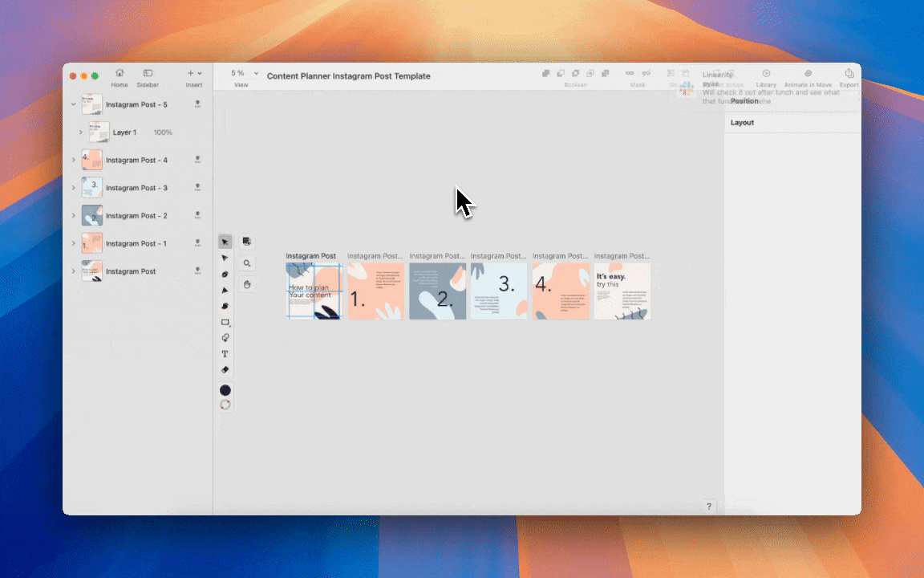
Task: Click the 'Content Planner Instagram Post Template' document title
Action: tap(348, 76)
